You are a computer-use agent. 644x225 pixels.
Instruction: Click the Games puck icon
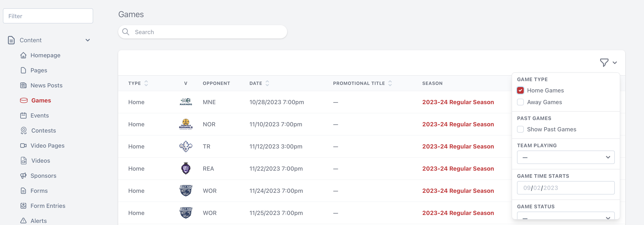24,100
